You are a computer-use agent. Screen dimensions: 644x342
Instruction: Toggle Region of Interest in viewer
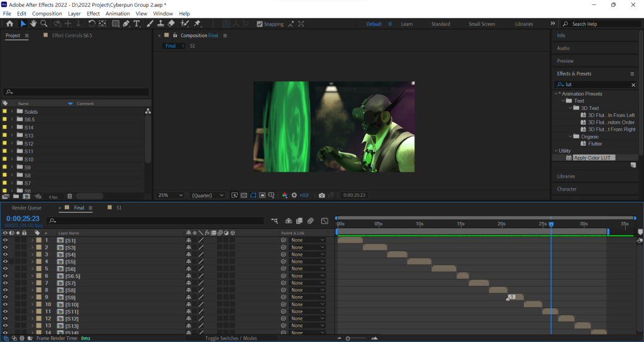(262, 195)
